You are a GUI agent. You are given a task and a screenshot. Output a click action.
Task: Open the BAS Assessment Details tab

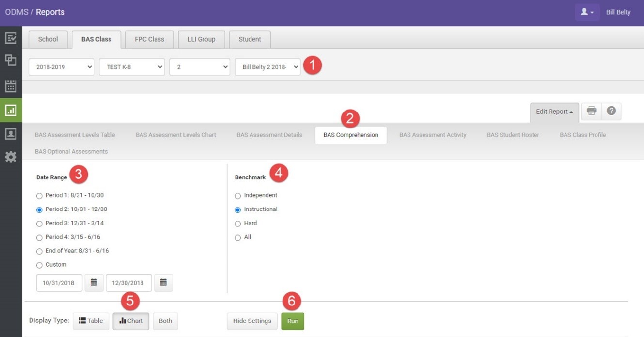[269, 135]
